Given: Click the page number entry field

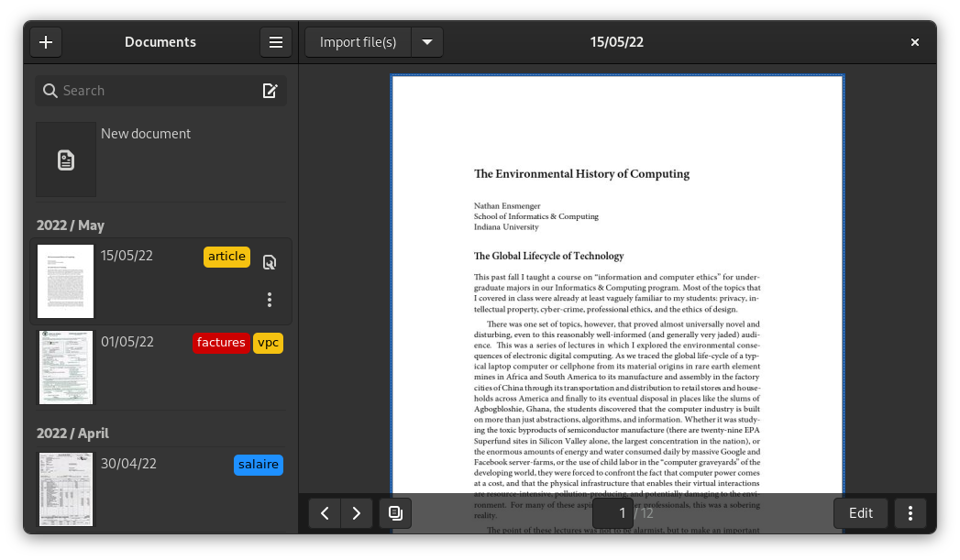Looking at the screenshot, I should pos(623,513).
